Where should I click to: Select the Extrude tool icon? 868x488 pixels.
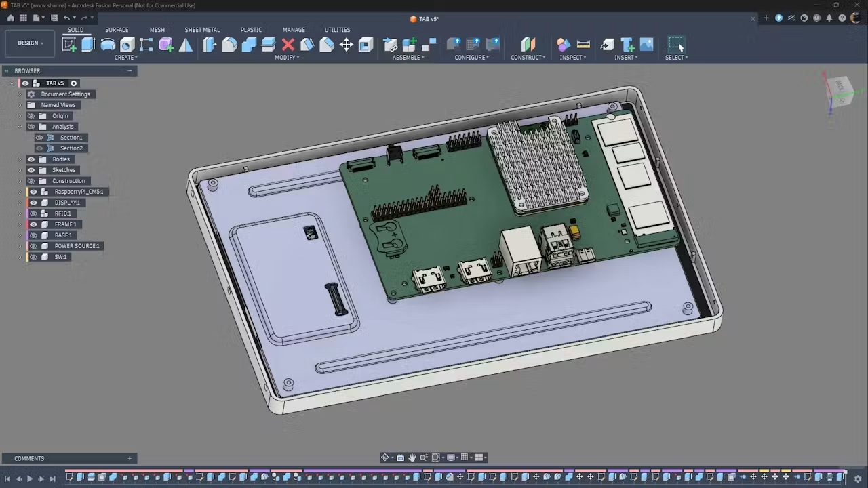point(88,45)
